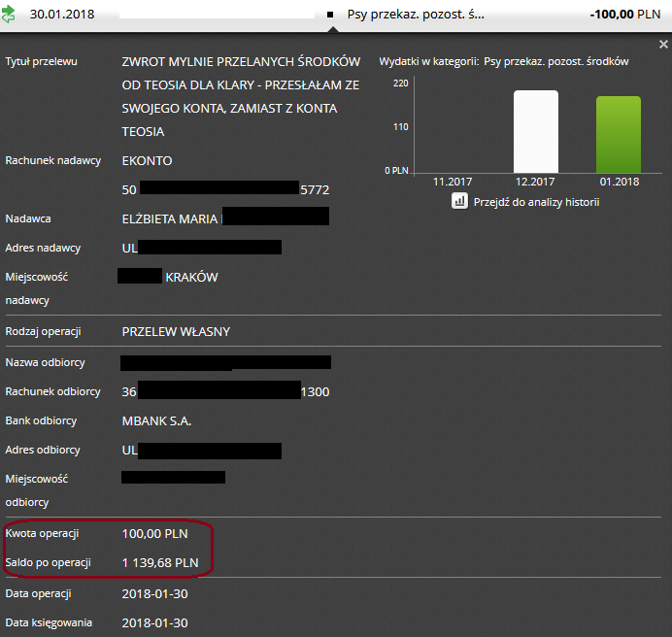Image resolution: width=672 pixels, height=637 pixels.
Task: Click the transfer title text 'ZWROT MYLNIE PRZELANYCH ŚRODKÓW'
Action: [241, 61]
